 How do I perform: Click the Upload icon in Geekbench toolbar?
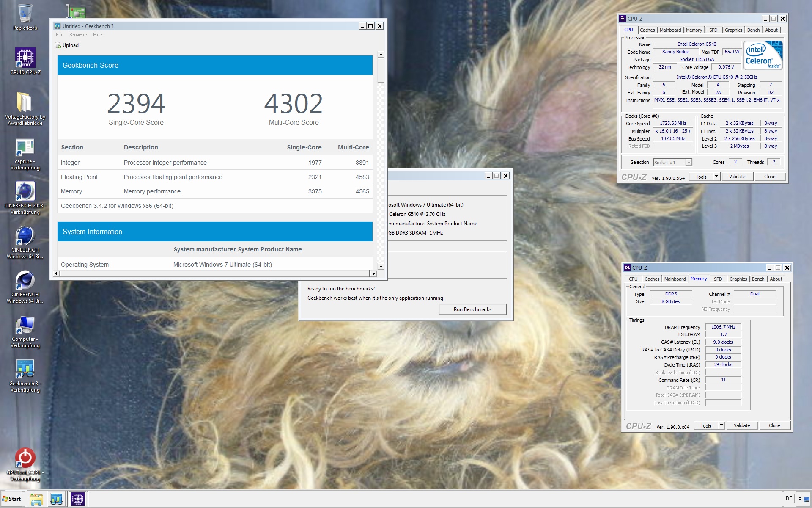coord(58,45)
